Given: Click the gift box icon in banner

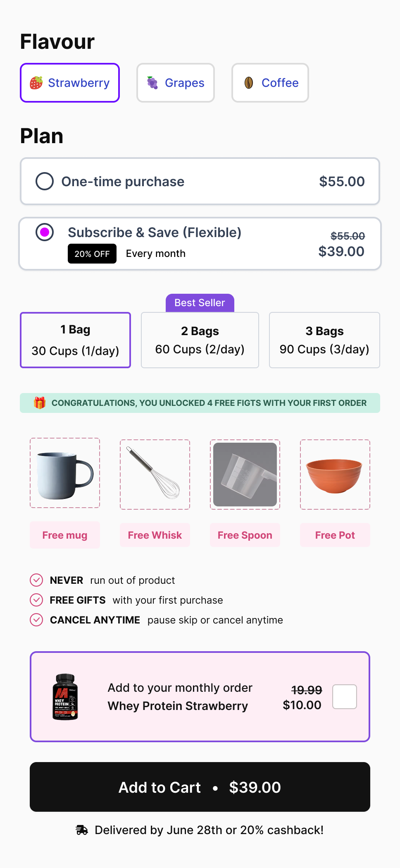Looking at the screenshot, I should (x=40, y=403).
